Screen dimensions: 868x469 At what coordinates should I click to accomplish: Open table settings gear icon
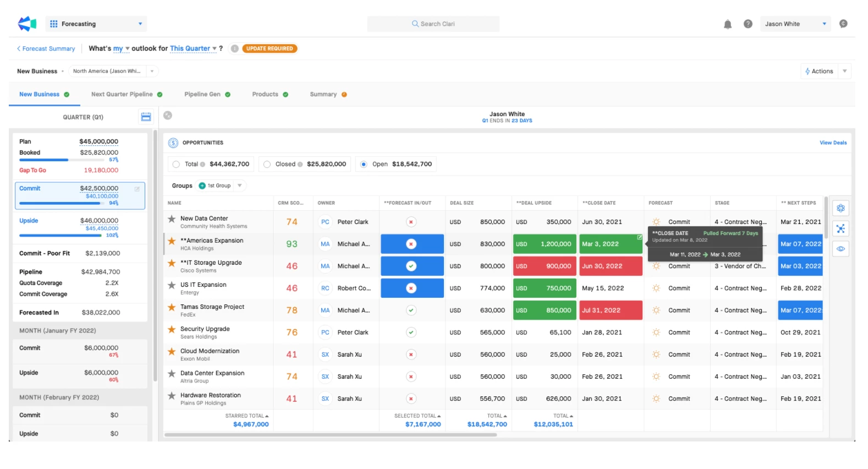[x=840, y=208]
